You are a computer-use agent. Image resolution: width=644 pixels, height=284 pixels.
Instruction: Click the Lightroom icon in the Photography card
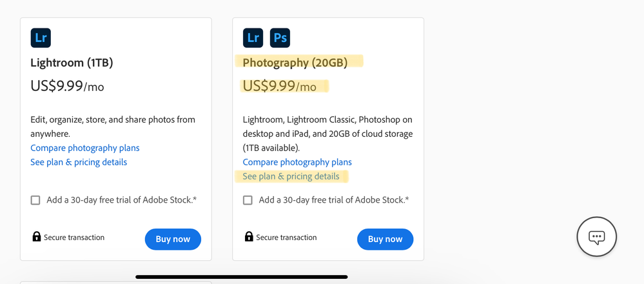253,37
